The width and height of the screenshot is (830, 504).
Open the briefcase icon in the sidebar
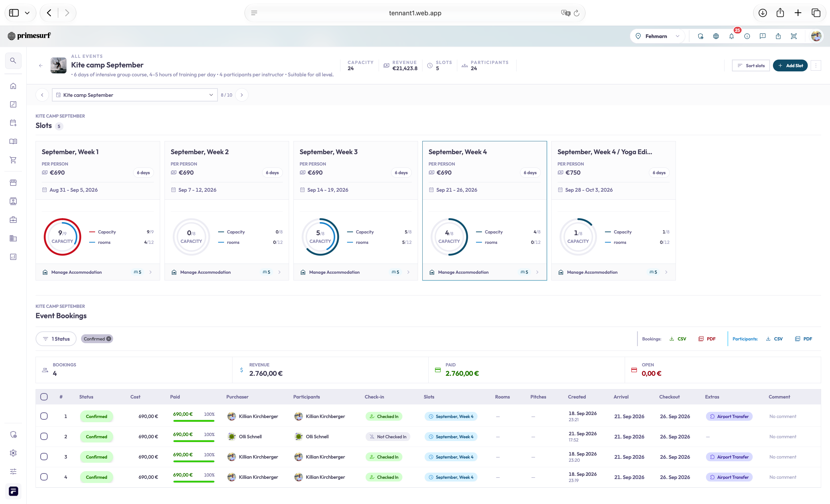tap(13, 220)
